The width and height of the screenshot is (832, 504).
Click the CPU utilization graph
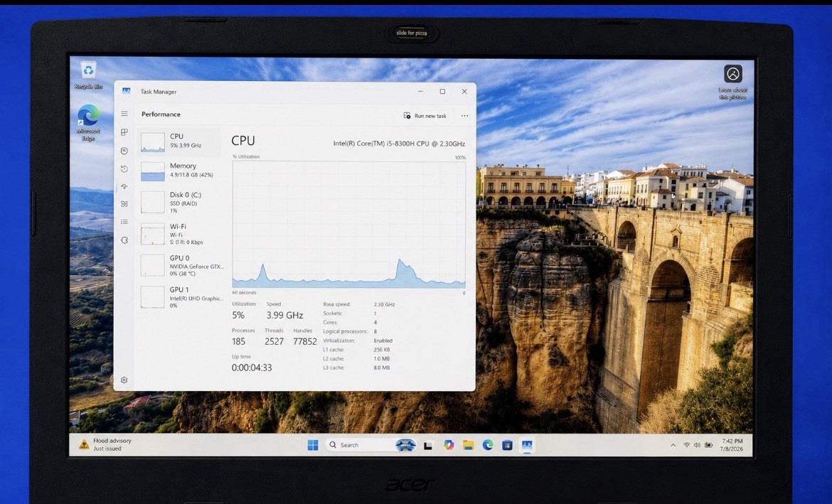click(x=348, y=225)
